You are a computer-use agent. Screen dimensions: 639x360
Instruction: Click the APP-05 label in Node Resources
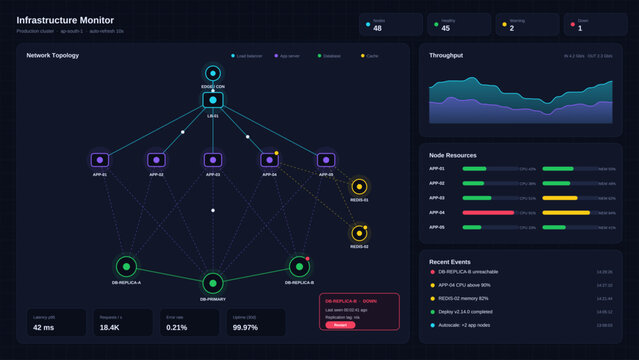(436, 227)
